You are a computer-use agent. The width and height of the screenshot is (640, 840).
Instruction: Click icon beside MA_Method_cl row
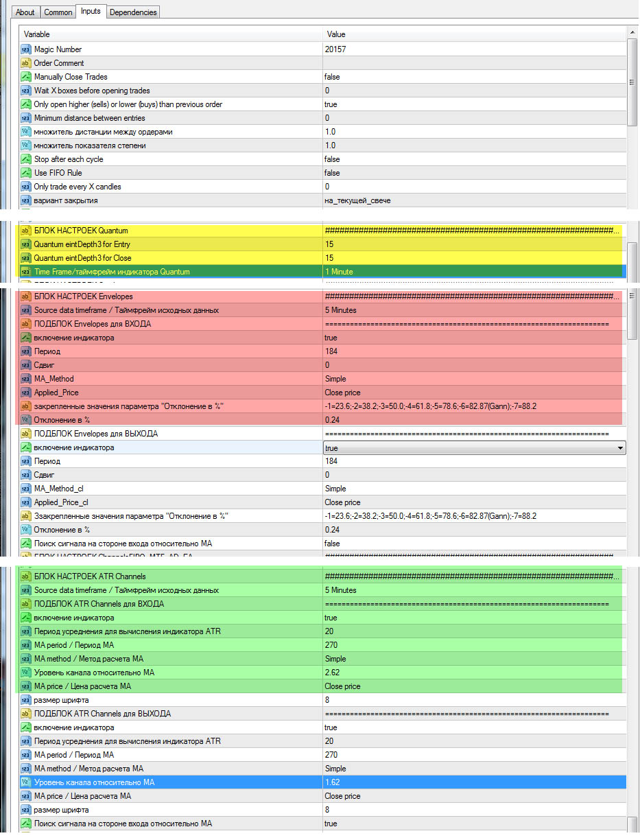[26, 489]
